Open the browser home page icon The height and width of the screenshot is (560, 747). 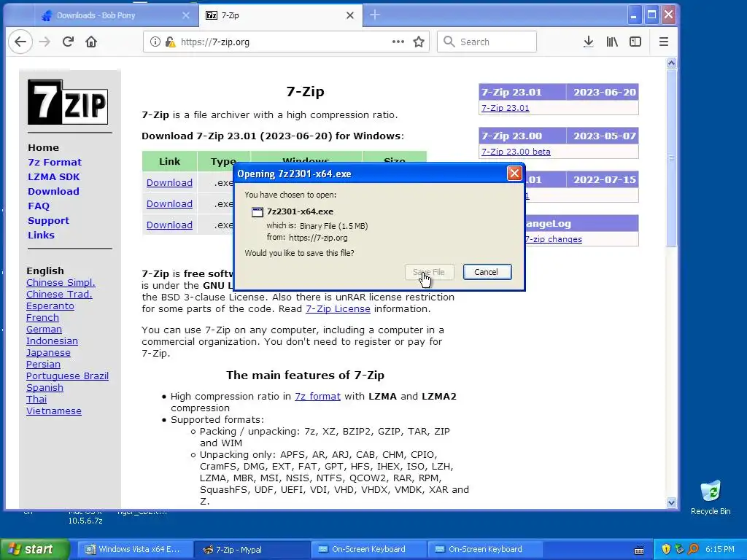(91, 42)
